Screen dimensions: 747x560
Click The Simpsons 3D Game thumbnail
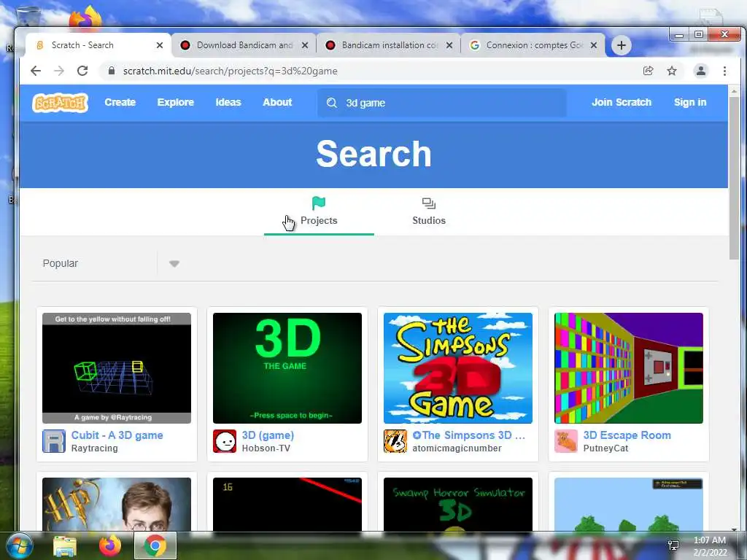[458, 368]
